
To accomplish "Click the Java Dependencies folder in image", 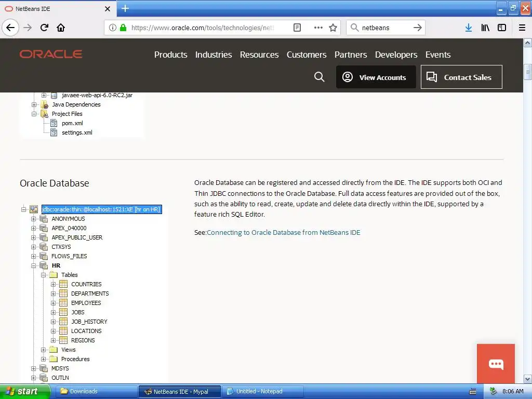I will coord(76,104).
